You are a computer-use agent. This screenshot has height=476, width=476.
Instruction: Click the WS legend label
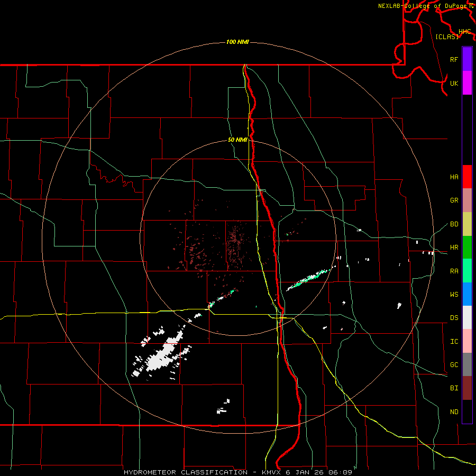tap(454, 294)
